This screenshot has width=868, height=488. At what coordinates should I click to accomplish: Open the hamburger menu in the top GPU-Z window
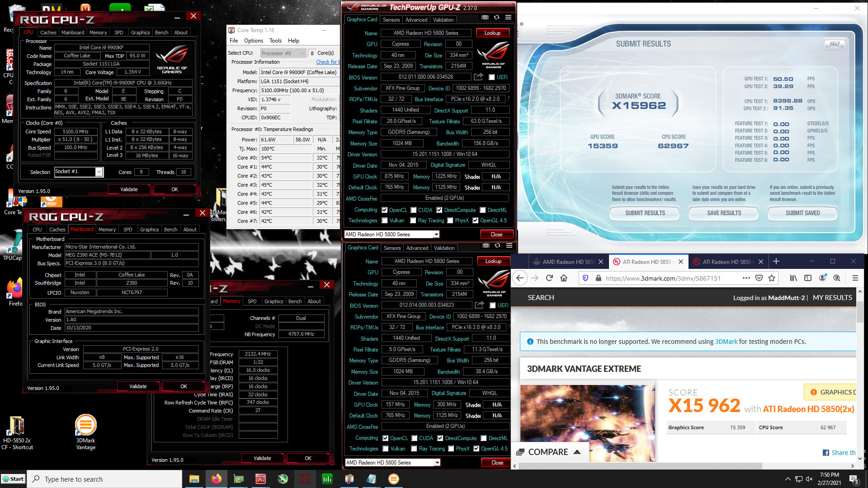(508, 18)
